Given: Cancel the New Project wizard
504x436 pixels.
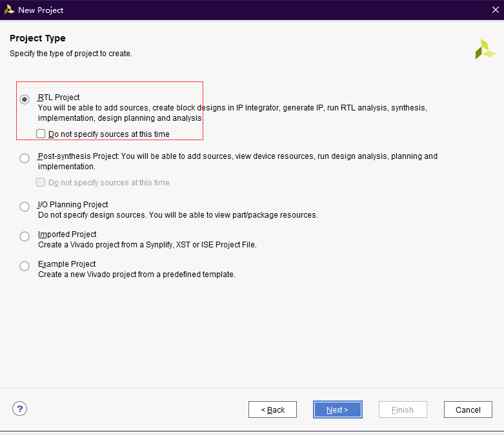Looking at the screenshot, I should 468,410.
